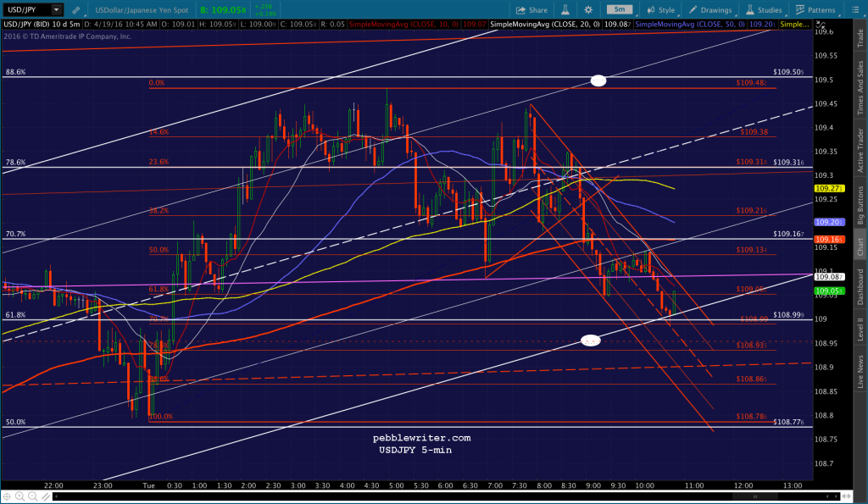This screenshot has width=868, height=504.
Task: Click the 10:00 marker on time axis
Action: (644, 485)
